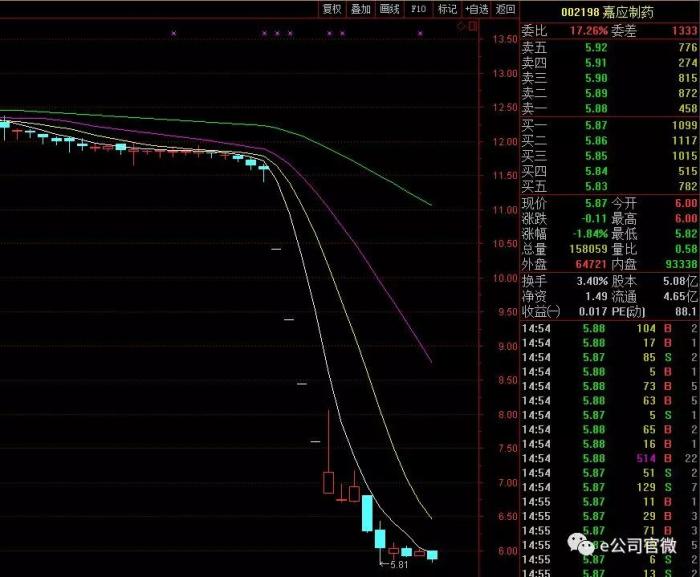Click the 涨幅 -1.84% percent value
The width and height of the screenshot is (700, 577).
(x=590, y=234)
